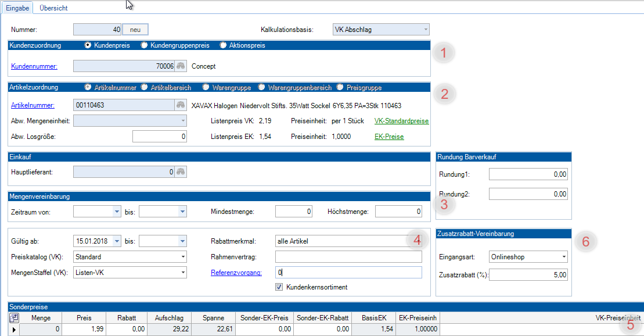The image size is (644, 336).
Task: Click binoculars lookup icon beside Artikelnummer field
Action: pyautogui.click(x=181, y=105)
